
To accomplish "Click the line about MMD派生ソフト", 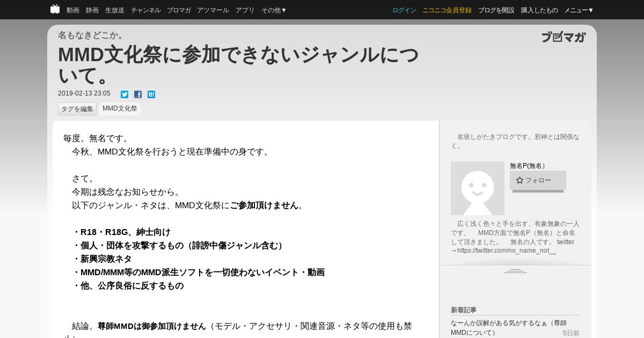I will (198, 273).
